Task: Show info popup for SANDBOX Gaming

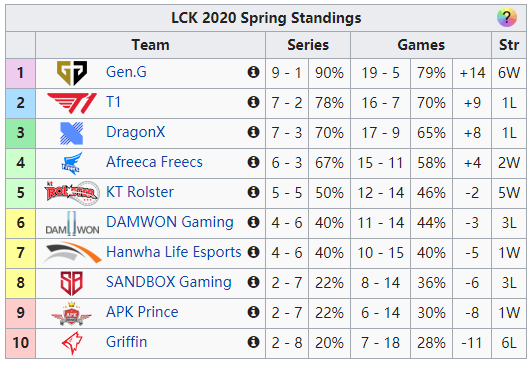Action: (253, 282)
